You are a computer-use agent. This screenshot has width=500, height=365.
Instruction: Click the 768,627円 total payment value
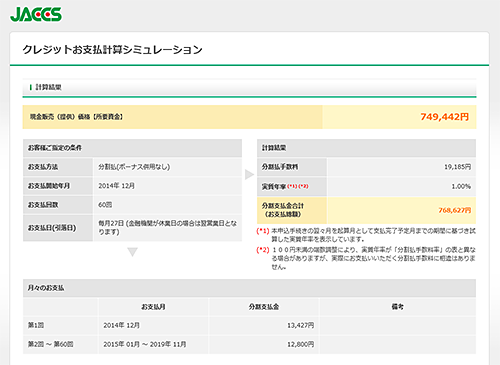click(455, 210)
